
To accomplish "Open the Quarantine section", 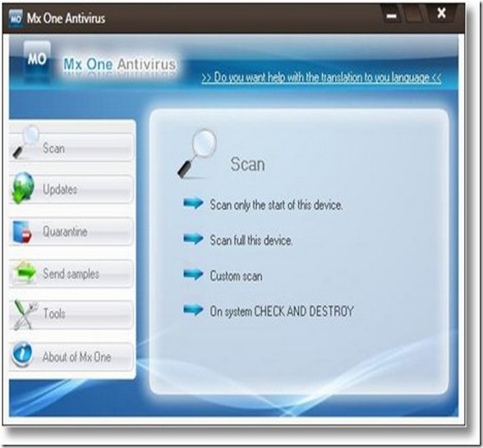I will click(x=71, y=231).
